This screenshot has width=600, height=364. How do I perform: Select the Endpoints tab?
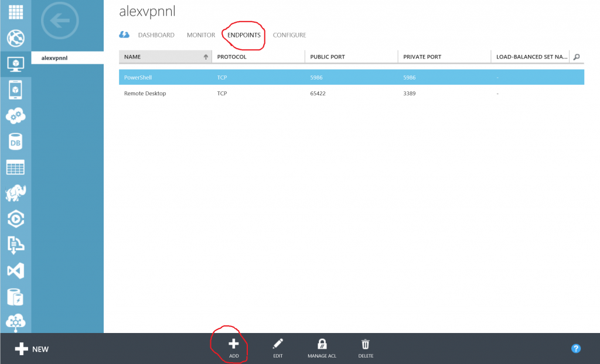(x=244, y=35)
